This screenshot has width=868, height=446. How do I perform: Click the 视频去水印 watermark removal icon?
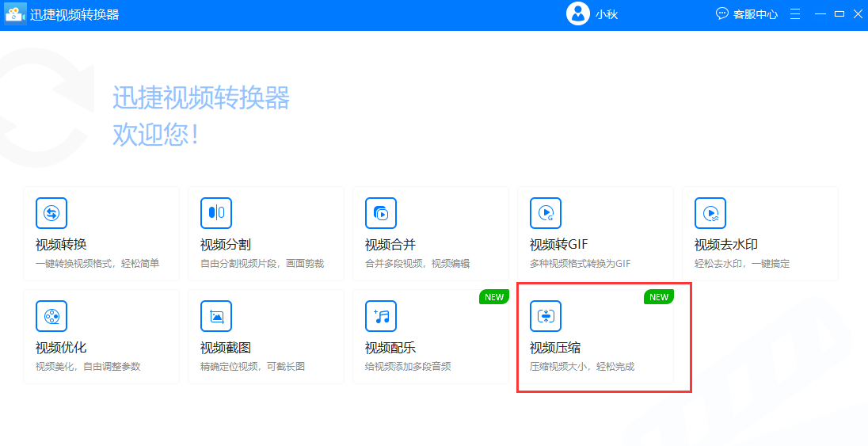click(x=710, y=213)
